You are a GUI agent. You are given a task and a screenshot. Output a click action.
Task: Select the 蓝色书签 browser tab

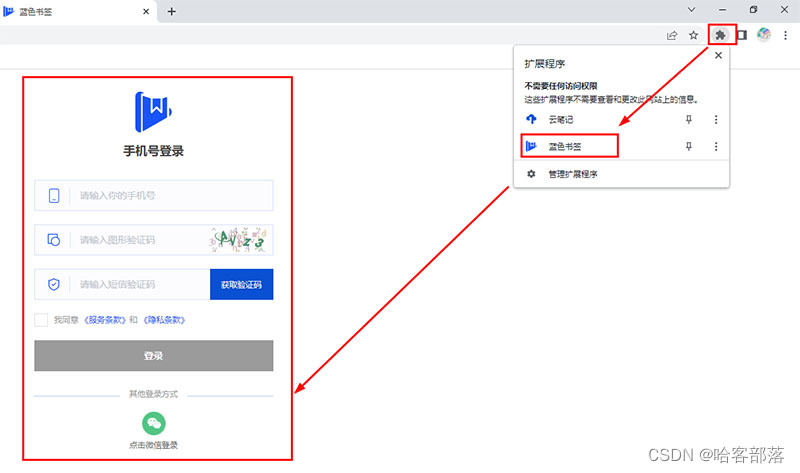click(x=77, y=11)
